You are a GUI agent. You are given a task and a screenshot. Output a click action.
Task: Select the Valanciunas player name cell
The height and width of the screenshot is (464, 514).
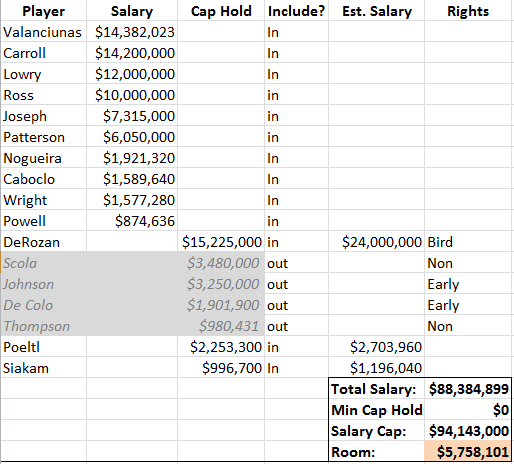pos(44,32)
